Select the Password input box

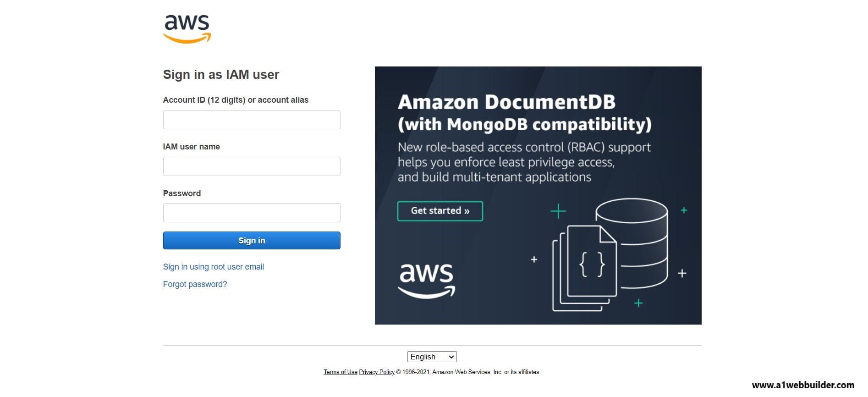[x=252, y=213]
